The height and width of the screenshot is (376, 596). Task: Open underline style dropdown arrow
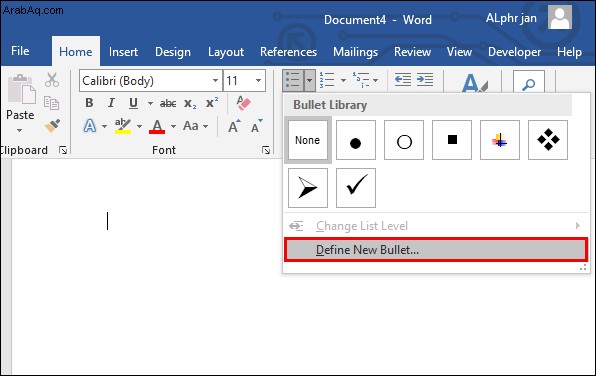[x=150, y=103]
